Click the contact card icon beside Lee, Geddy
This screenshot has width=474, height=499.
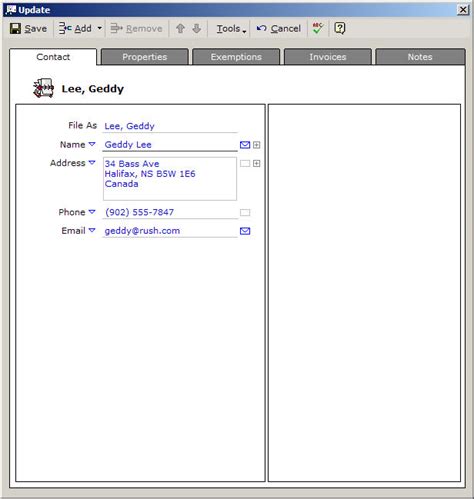point(43,88)
